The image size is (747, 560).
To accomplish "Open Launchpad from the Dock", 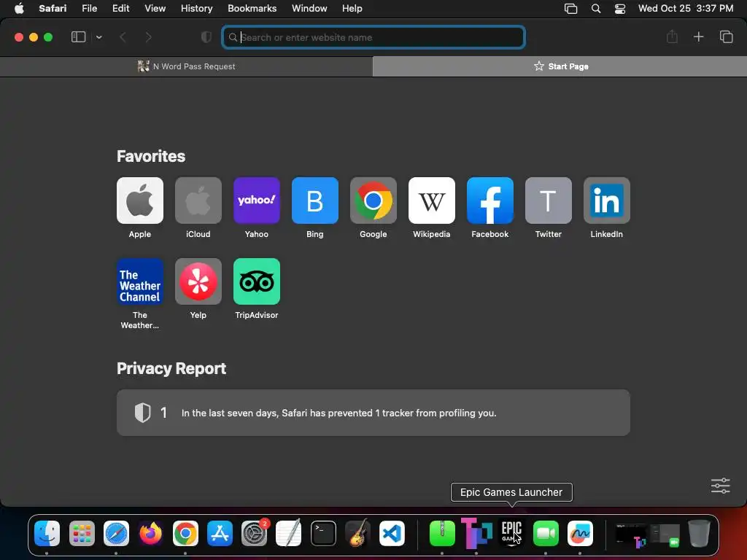I will [82, 533].
